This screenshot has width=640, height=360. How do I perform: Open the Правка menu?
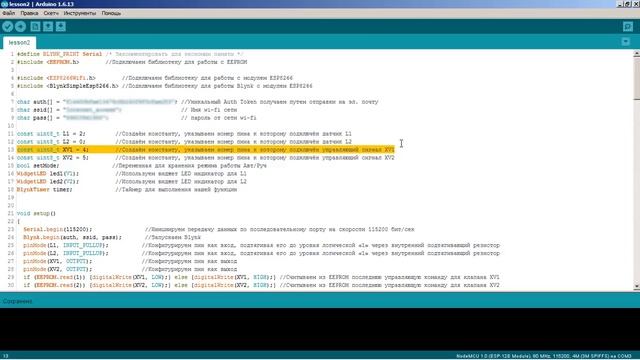(29, 13)
